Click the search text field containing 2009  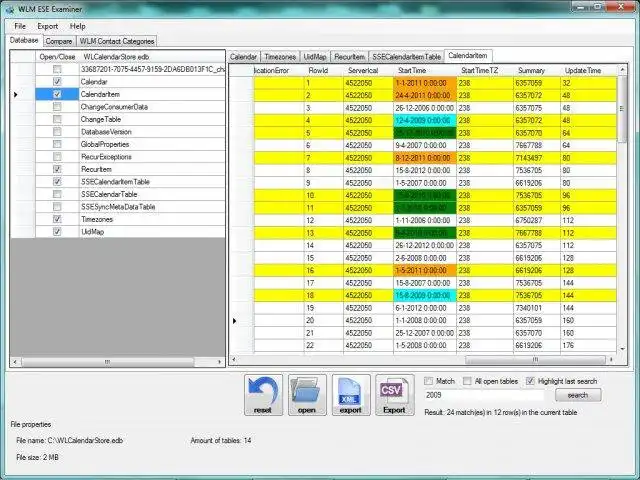(x=484, y=395)
